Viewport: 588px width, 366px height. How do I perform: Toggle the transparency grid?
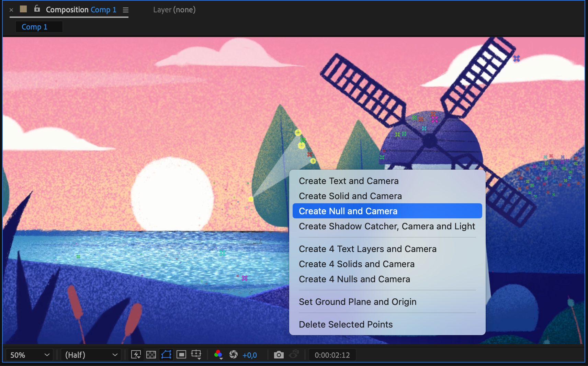click(x=151, y=355)
